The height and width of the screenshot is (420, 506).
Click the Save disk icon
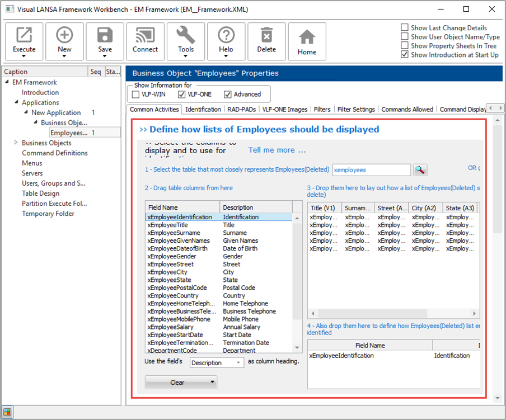(105, 36)
